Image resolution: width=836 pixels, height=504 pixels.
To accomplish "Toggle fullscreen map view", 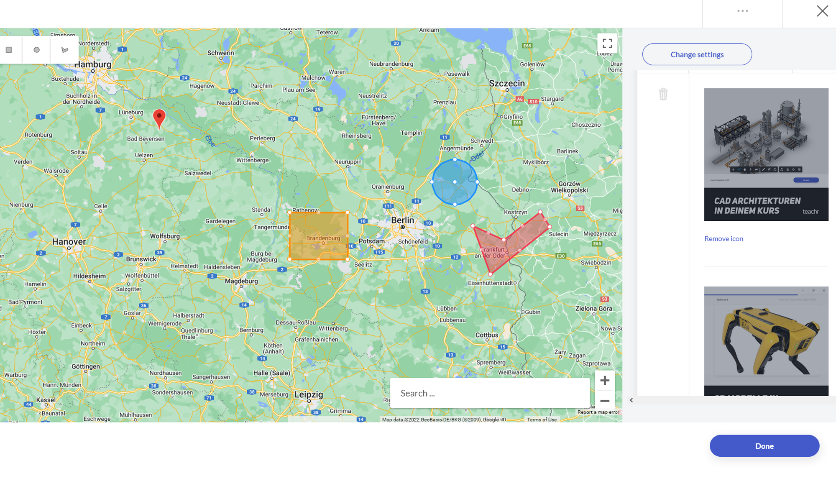I will pyautogui.click(x=607, y=43).
